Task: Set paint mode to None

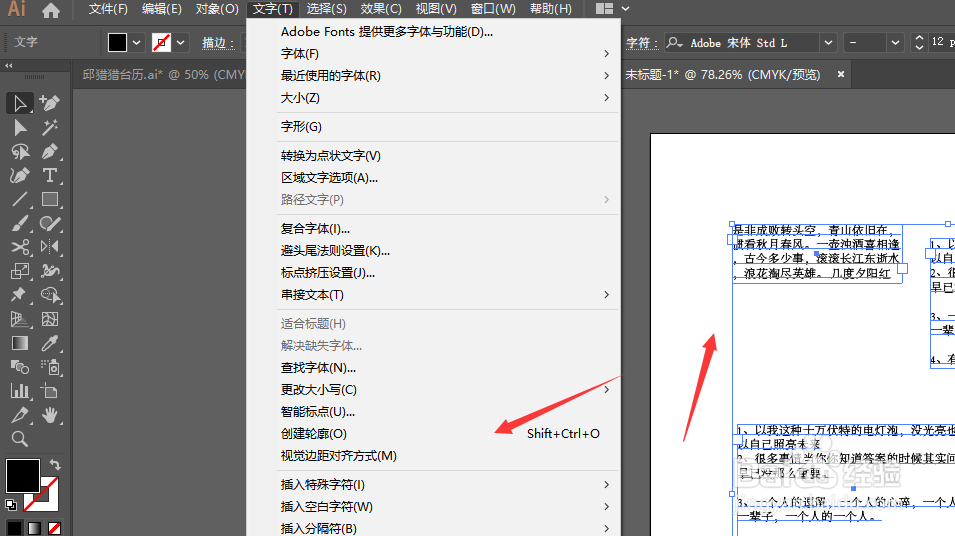Action: pyautogui.click(x=54, y=528)
